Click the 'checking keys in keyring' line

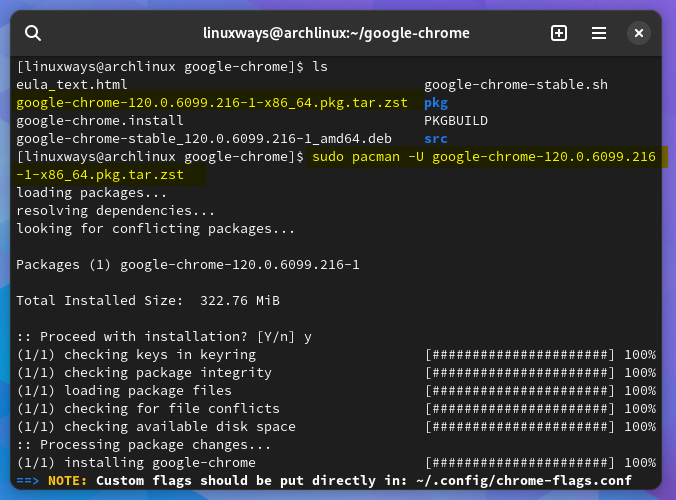coord(136,355)
